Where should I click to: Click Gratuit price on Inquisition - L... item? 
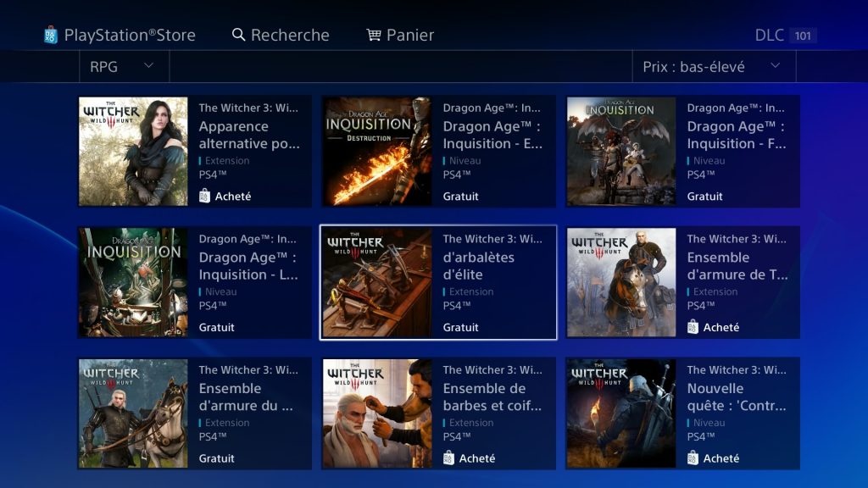point(216,328)
